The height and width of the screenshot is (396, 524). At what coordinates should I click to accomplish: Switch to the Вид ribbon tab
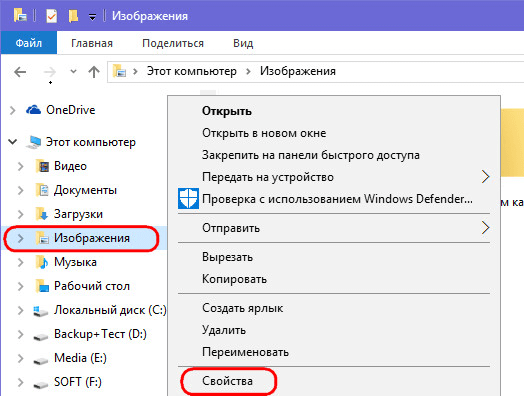tap(243, 43)
